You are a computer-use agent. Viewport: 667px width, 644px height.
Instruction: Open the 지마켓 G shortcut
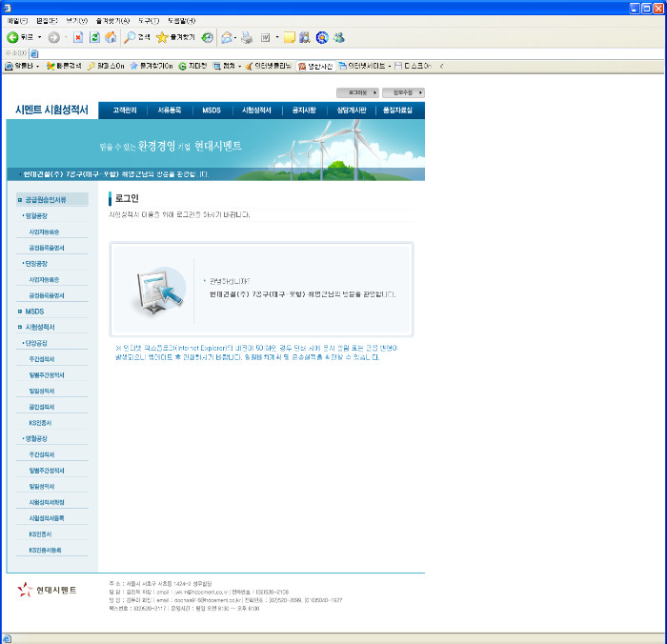pyautogui.click(x=192, y=66)
